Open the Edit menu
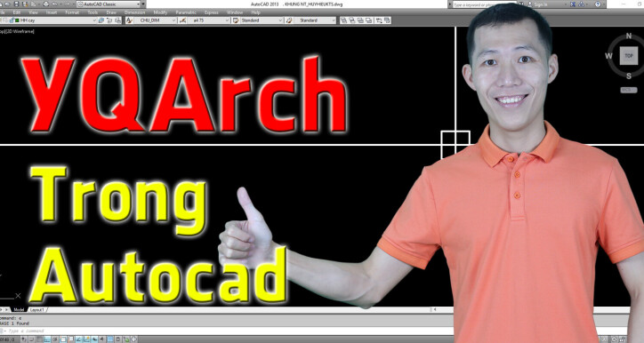644x343 pixels. tap(17, 12)
